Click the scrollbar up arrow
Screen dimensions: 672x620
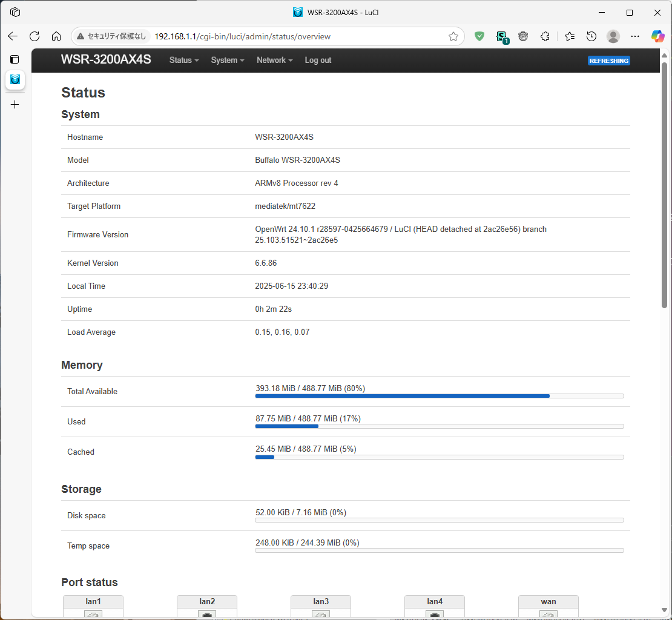664,55
